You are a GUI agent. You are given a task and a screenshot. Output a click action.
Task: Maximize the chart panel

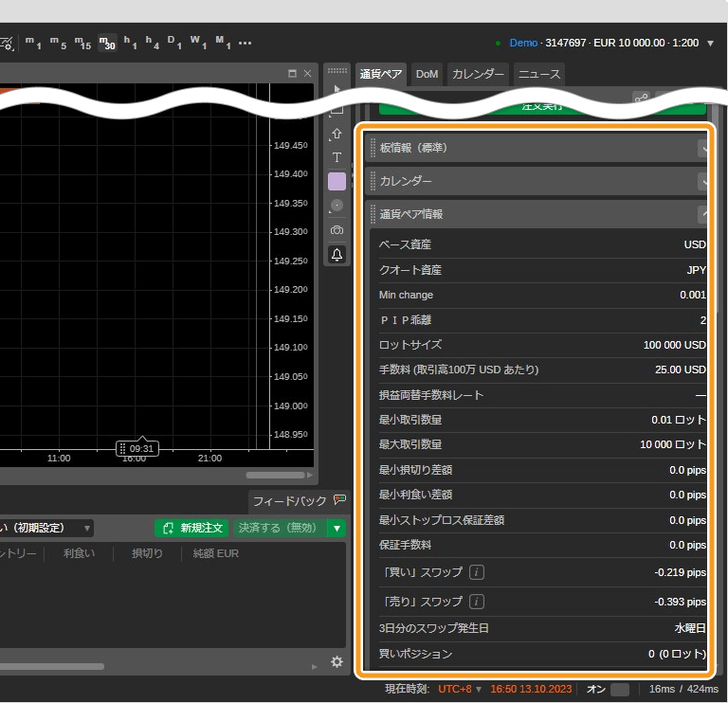(292, 73)
